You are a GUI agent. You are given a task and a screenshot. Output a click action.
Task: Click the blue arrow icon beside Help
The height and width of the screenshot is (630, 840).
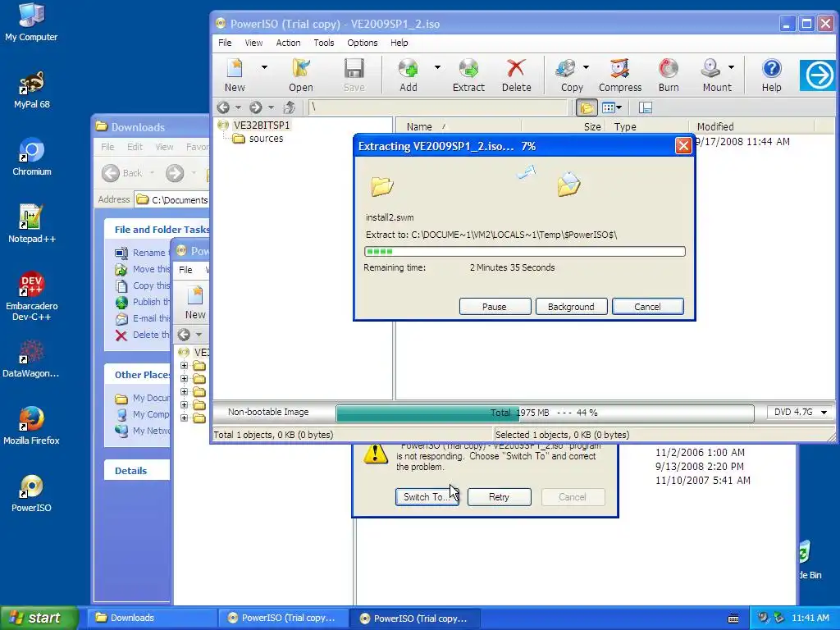point(818,75)
